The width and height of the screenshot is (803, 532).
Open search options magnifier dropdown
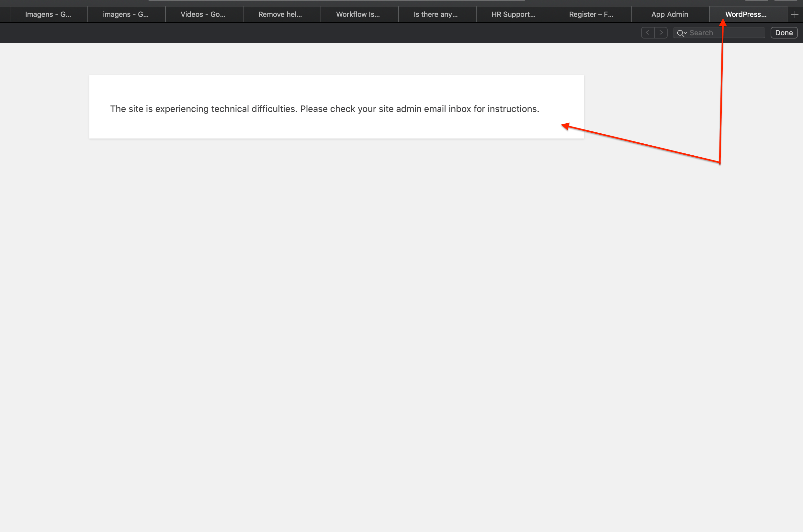[682, 33]
